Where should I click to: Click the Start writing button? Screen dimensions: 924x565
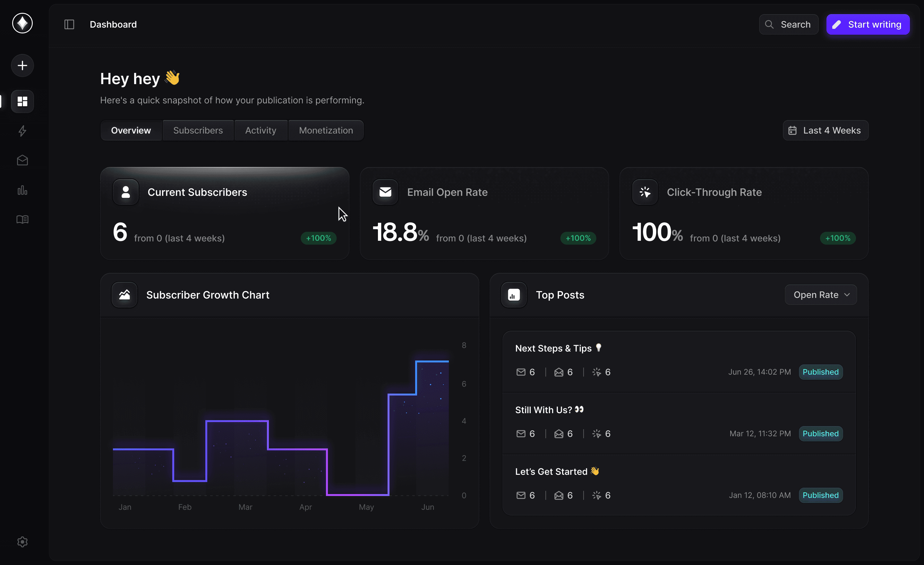[868, 24]
